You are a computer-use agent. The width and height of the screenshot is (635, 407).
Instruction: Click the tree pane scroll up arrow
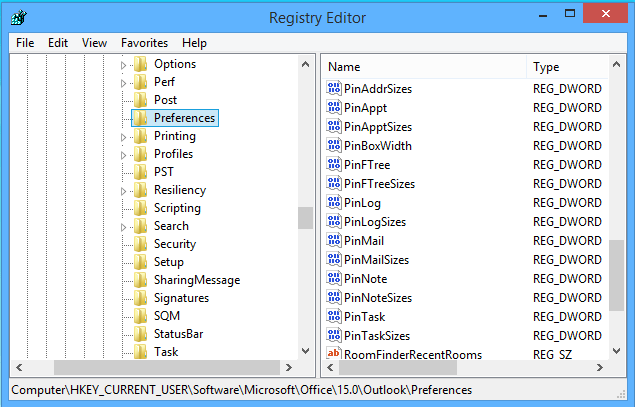coord(306,64)
